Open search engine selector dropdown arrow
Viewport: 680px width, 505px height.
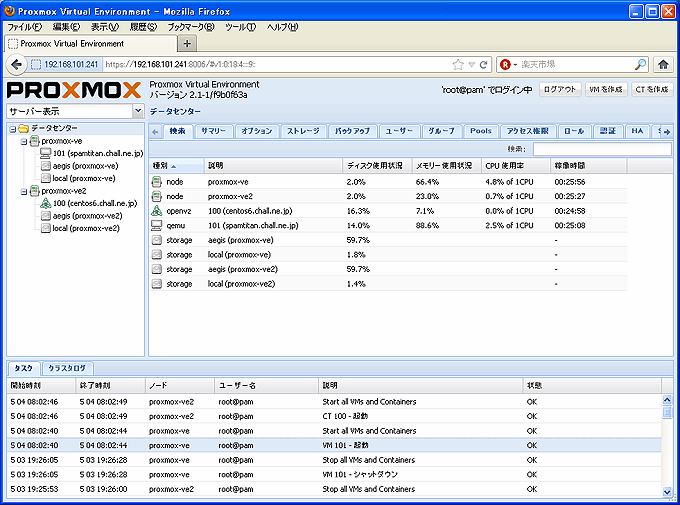515,65
